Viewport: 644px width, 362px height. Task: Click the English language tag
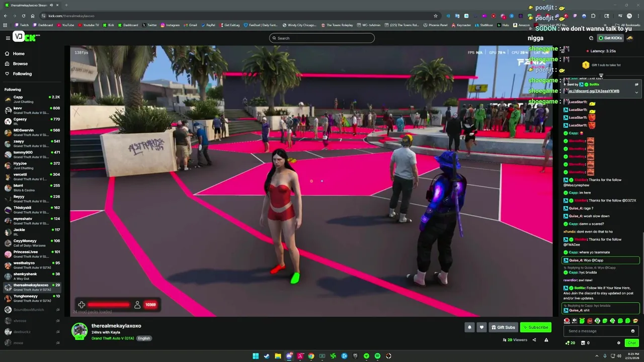click(x=144, y=338)
